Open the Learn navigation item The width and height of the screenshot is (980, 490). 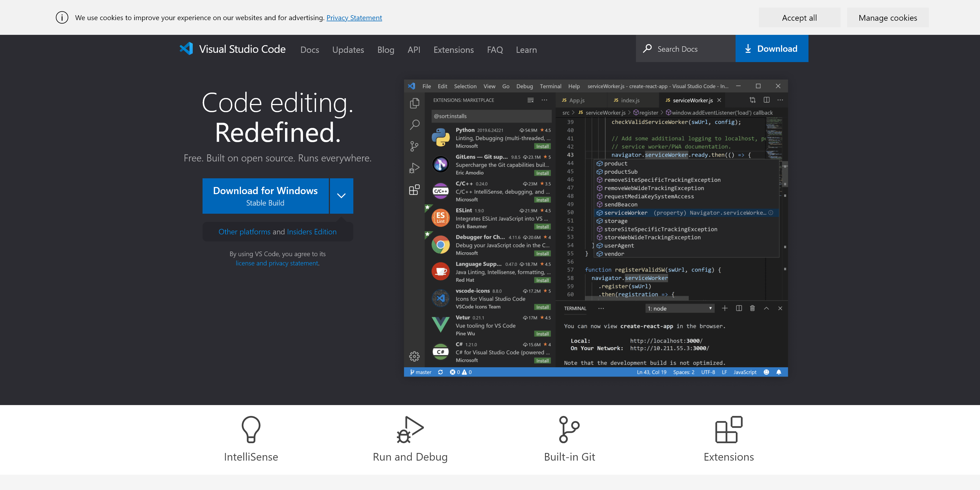(x=526, y=50)
